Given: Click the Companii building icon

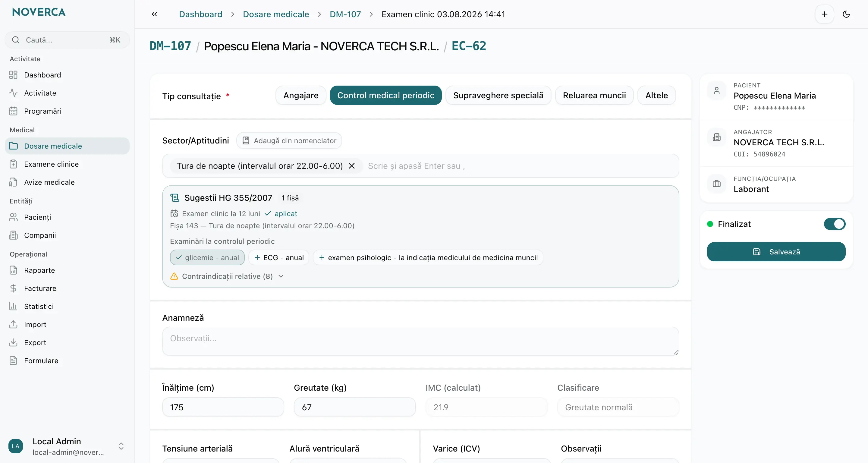Looking at the screenshot, I should pyautogui.click(x=13, y=235).
